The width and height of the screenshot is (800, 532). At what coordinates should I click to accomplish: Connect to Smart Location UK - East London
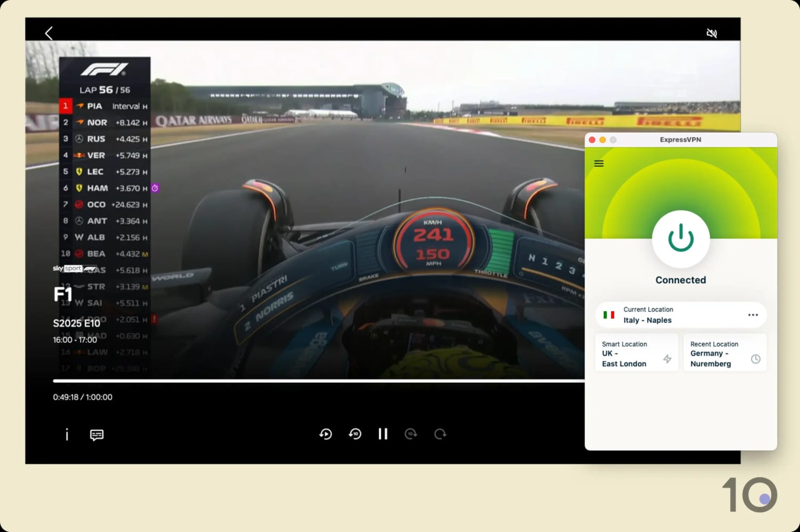pos(637,352)
